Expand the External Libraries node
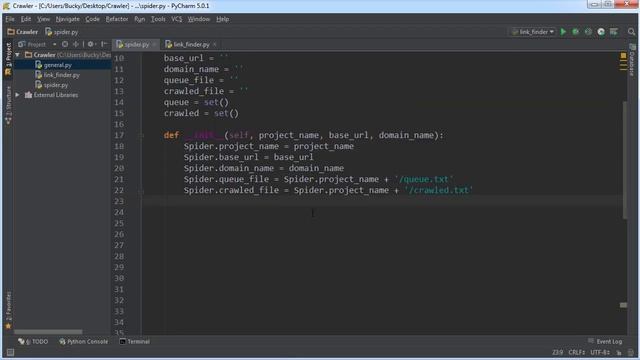The image size is (640, 360). tap(18, 95)
